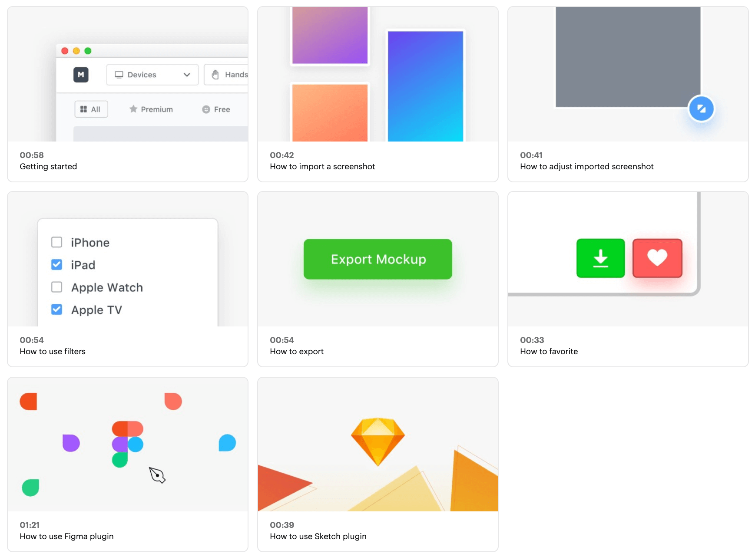Click the monitor icon beside Devices

point(119,74)
